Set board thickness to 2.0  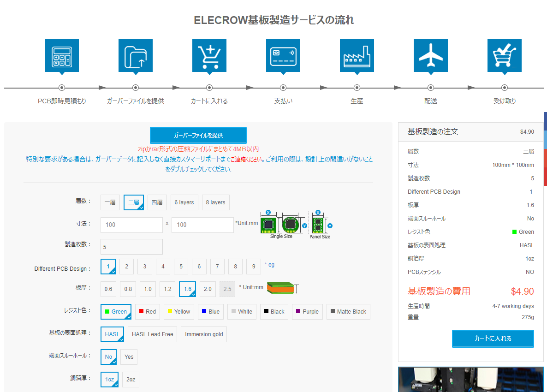pos(208,289)
